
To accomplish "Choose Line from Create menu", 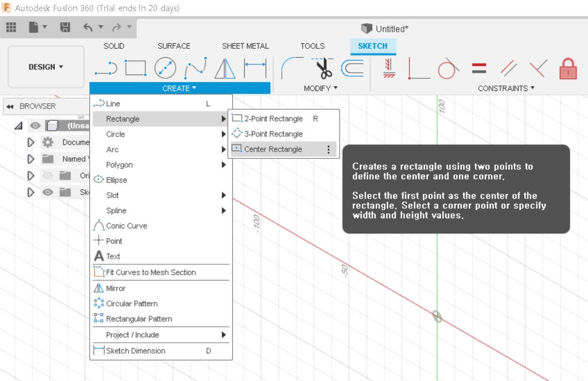I will point(161,104).
